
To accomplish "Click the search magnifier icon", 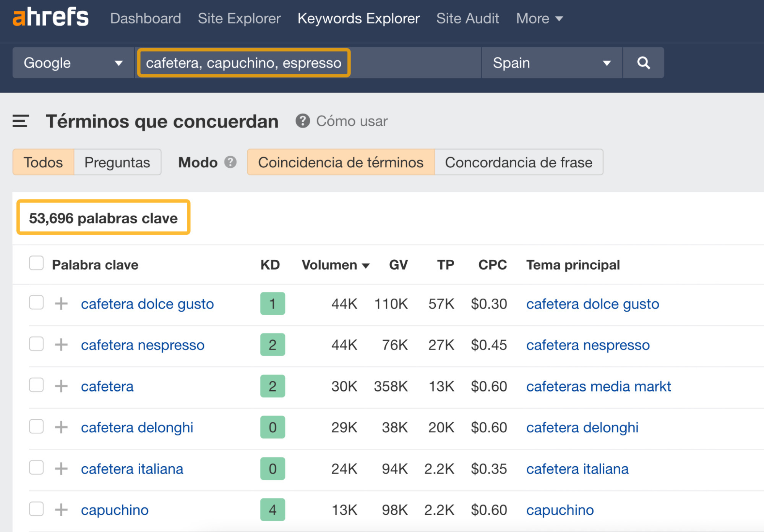I will (x=643, y=63).
